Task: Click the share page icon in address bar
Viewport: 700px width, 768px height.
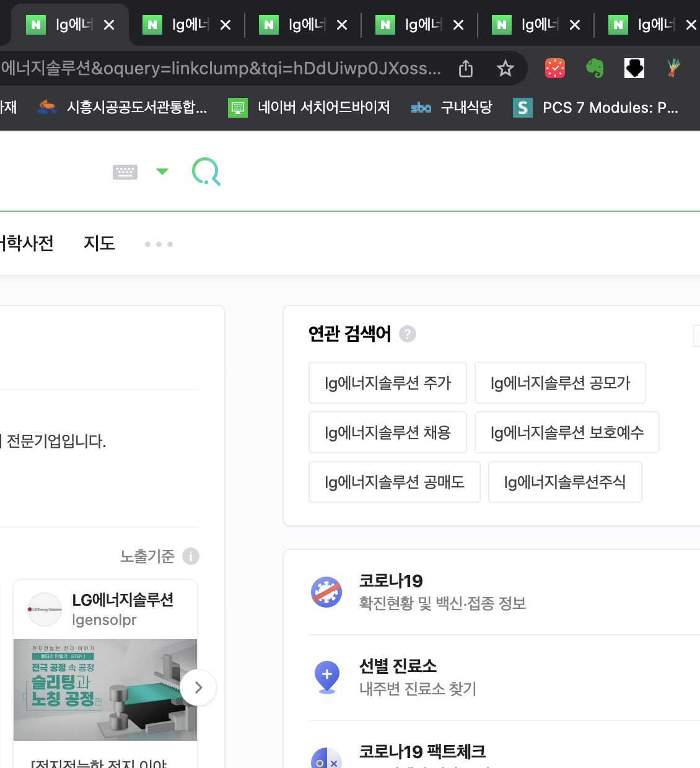Action: [x=466, y=68]
